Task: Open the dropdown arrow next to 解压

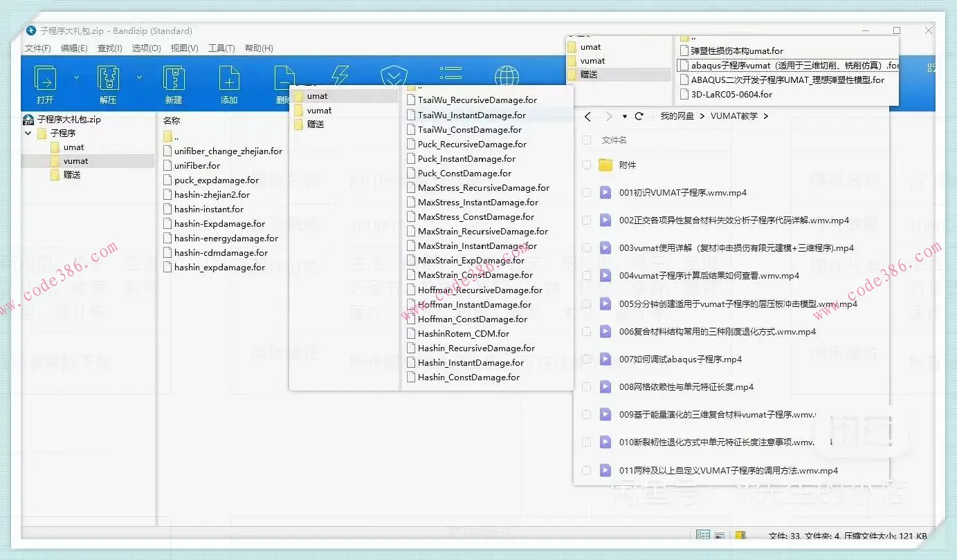Action: click(x=139, y=77)
